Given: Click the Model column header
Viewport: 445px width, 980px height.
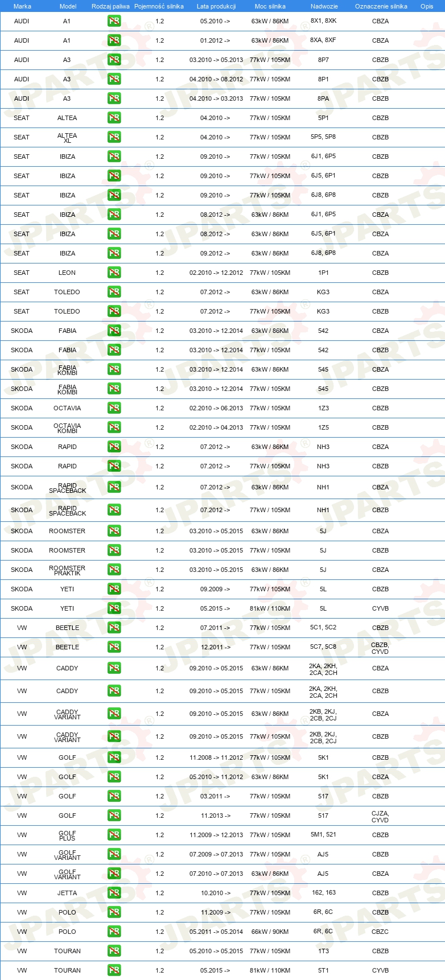Looking at the screenshot, I should coord(68,6).
